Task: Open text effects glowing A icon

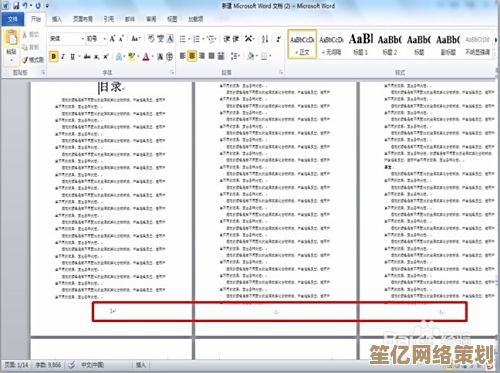Action: (x=119, y=57)
